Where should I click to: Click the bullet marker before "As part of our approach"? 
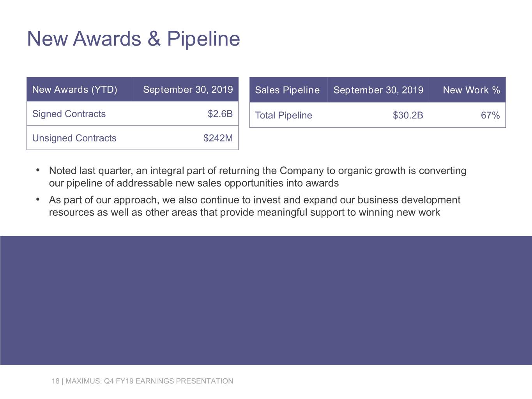38,199
